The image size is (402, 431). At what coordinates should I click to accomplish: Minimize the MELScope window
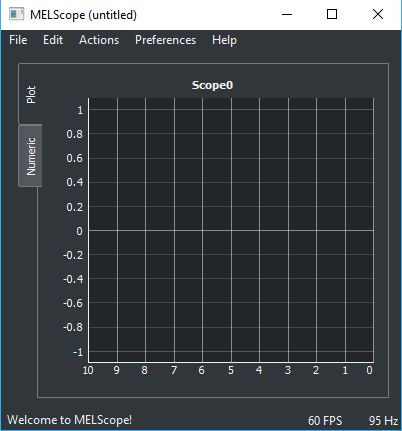(x=287, y=14)
